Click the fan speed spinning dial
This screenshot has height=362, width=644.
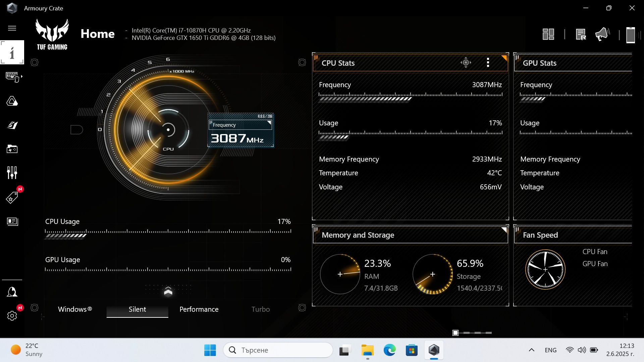545,269
